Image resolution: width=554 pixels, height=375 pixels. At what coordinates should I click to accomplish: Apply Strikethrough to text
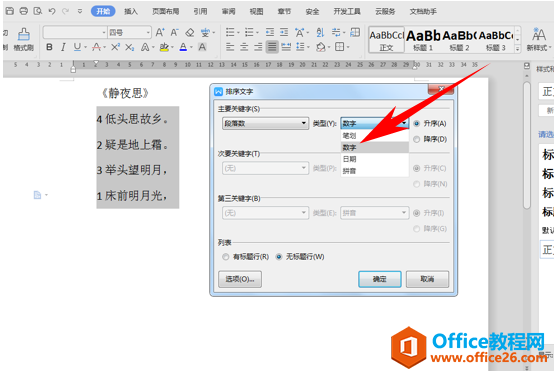(x=96, y=47)
